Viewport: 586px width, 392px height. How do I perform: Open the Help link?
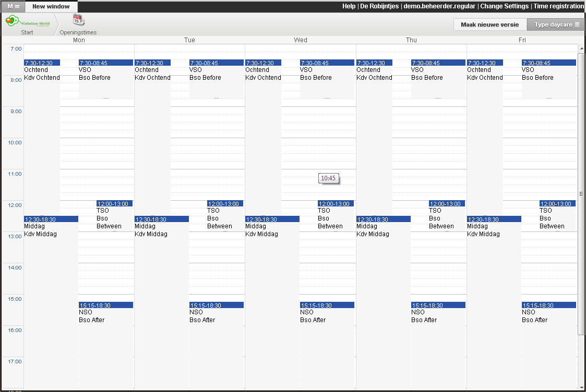pyautogui.click(x=349, y=6)
